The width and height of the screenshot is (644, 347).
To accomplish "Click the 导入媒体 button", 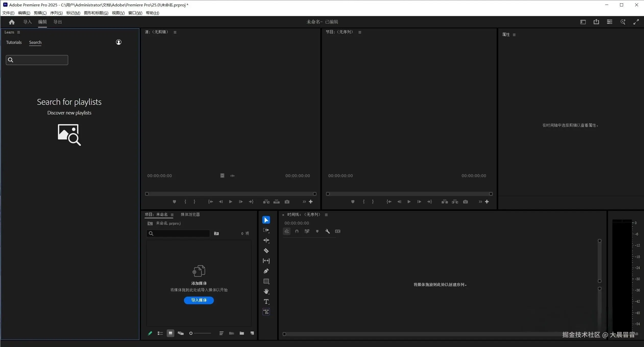I will point(199,300).
